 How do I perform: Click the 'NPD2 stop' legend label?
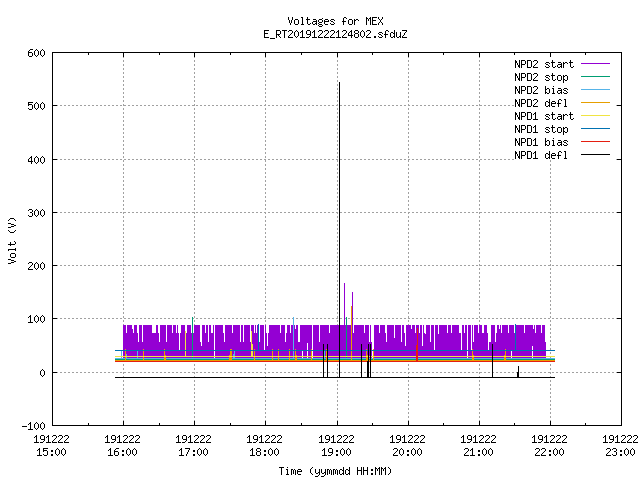click(541, 77)
